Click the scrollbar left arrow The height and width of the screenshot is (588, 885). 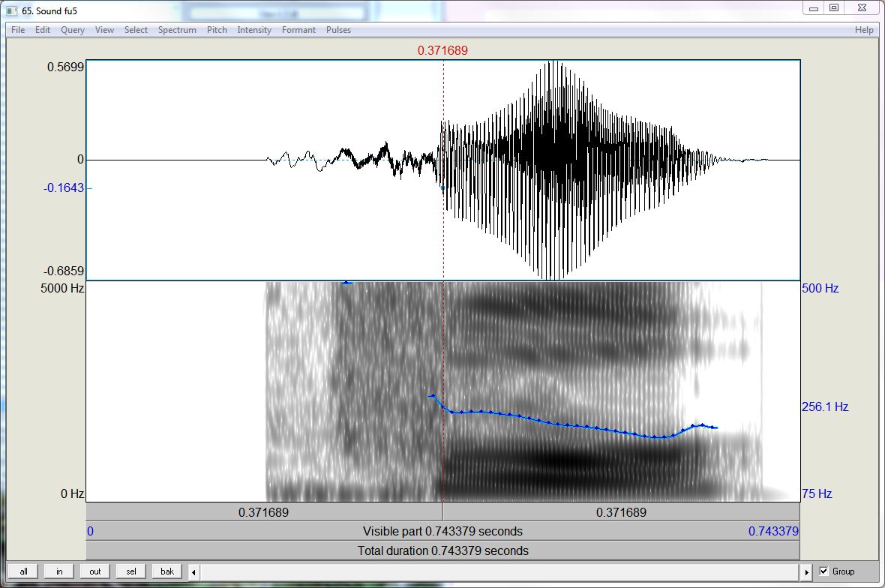[193, 572]
